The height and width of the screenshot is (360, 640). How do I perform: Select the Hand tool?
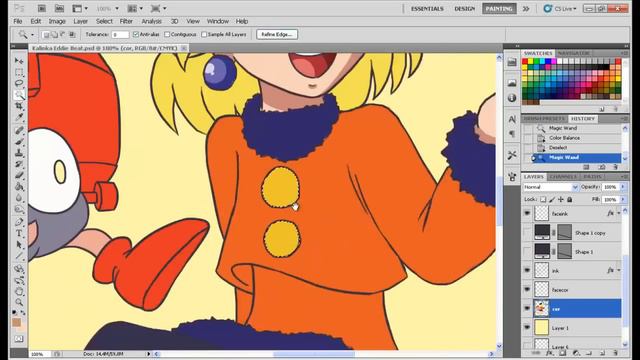[19, 291]
